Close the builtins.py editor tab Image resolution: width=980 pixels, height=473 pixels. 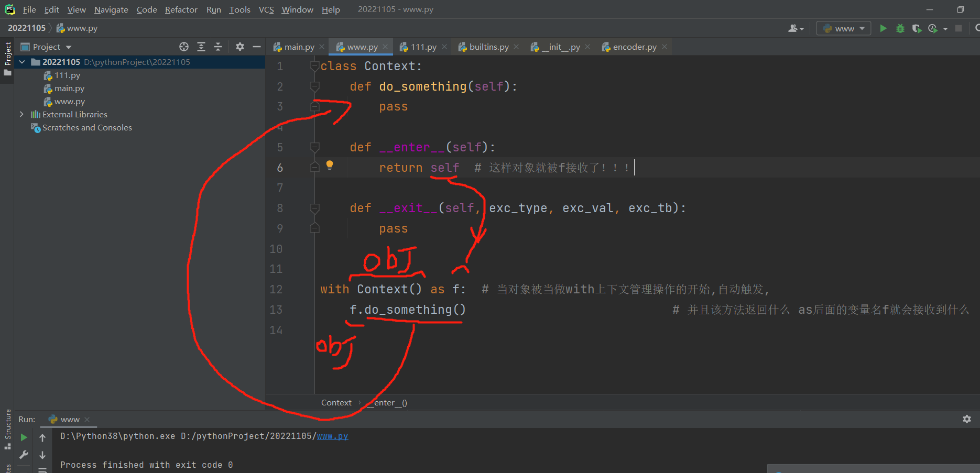coord(516,47)
